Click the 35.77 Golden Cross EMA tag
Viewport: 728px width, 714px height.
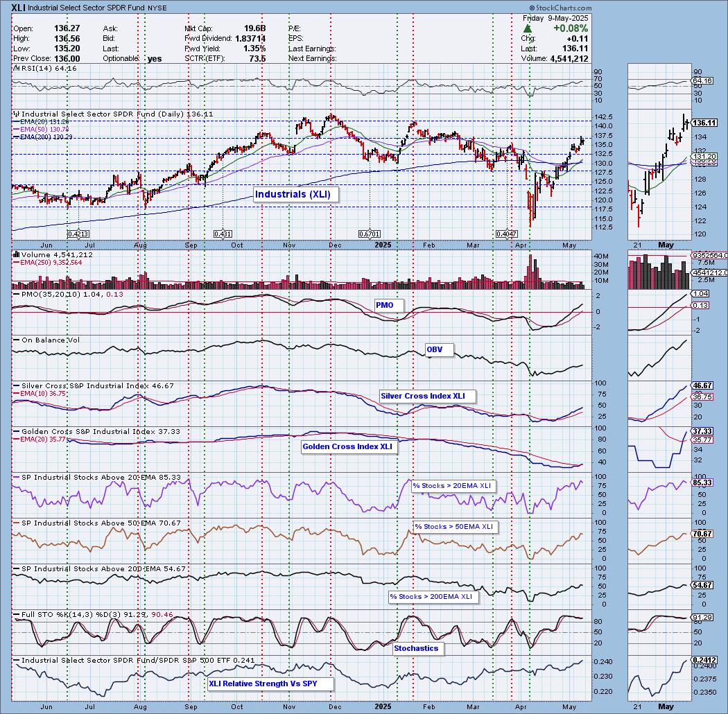pyautogui.click(x=702, y=439)
